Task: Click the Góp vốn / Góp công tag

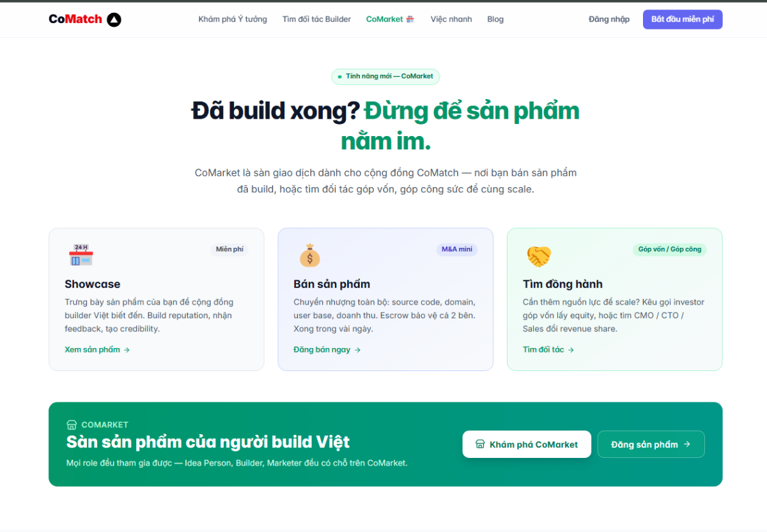Action: 670,249
